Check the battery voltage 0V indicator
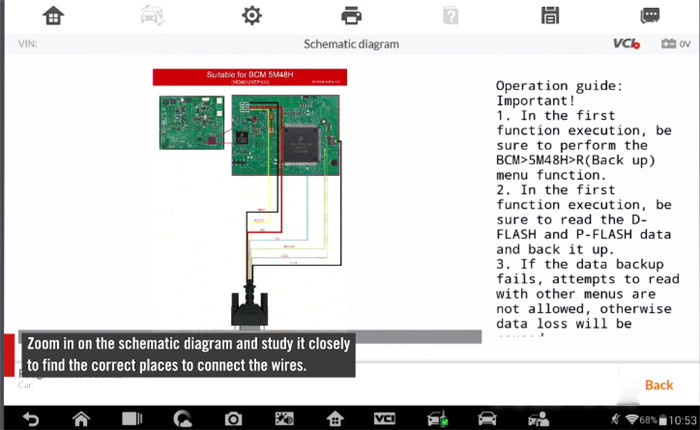 (676, 44)
